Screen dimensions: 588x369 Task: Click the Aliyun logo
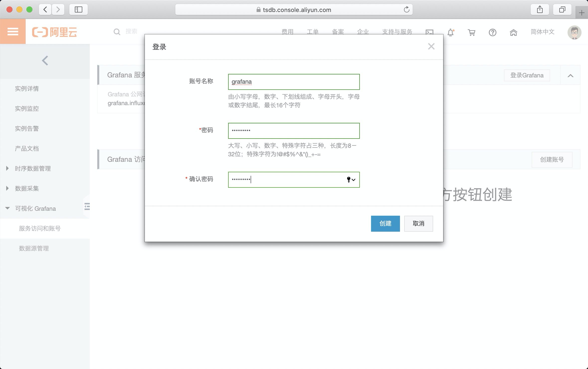coord(55,32)
